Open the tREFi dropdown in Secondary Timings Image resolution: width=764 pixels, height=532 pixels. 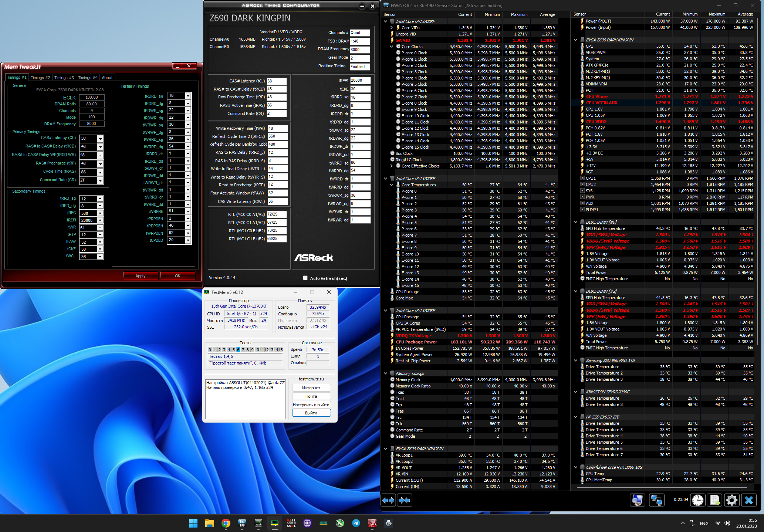pyautogui.click(x=100, y=220)
